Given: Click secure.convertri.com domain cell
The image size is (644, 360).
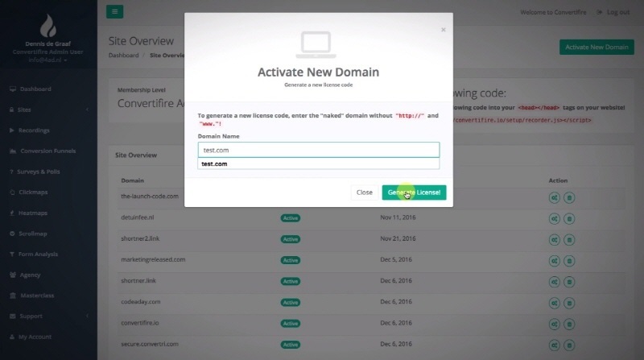Looking at the screenshot, I should coord(150,344).
